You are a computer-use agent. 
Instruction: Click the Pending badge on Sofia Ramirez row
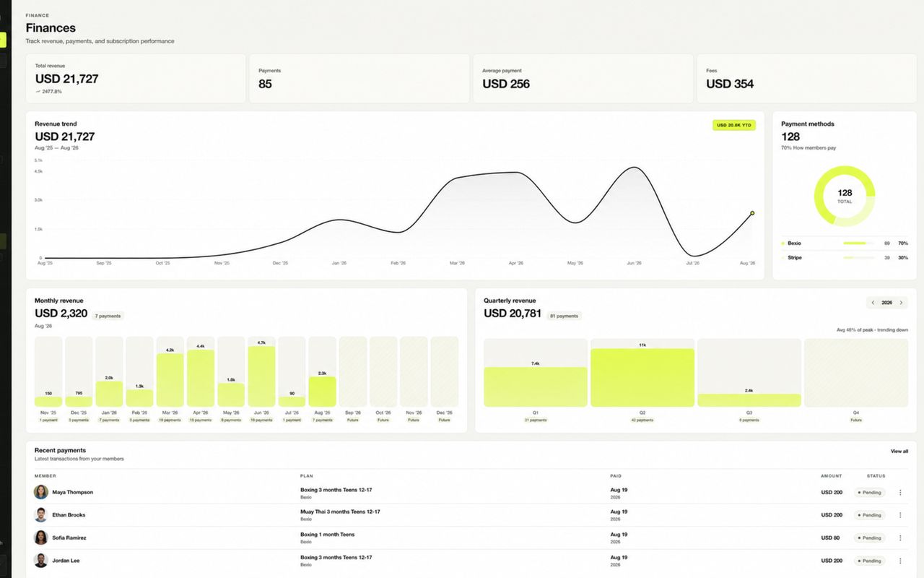(869, 538)
